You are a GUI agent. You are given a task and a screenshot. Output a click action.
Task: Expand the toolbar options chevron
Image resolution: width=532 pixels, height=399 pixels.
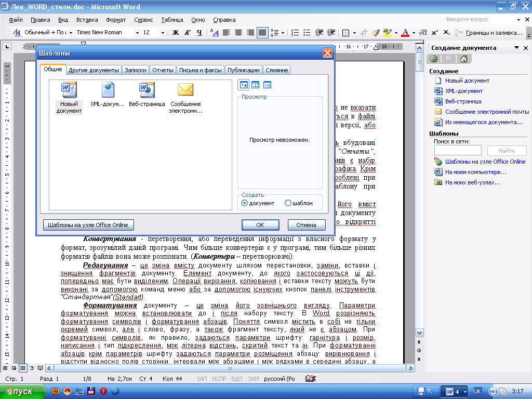click(528, 33)
